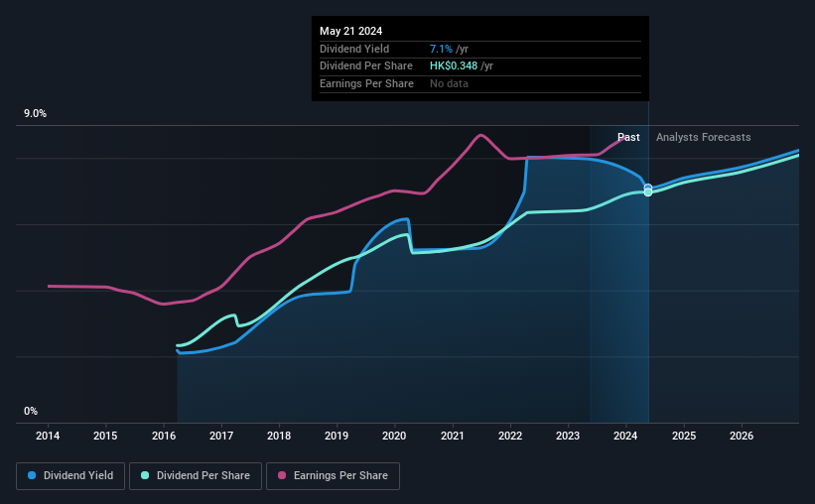Click the 7.1% dividend yield value in tooltip
Viewport: 815px width, 504px height.
point(441,49)
